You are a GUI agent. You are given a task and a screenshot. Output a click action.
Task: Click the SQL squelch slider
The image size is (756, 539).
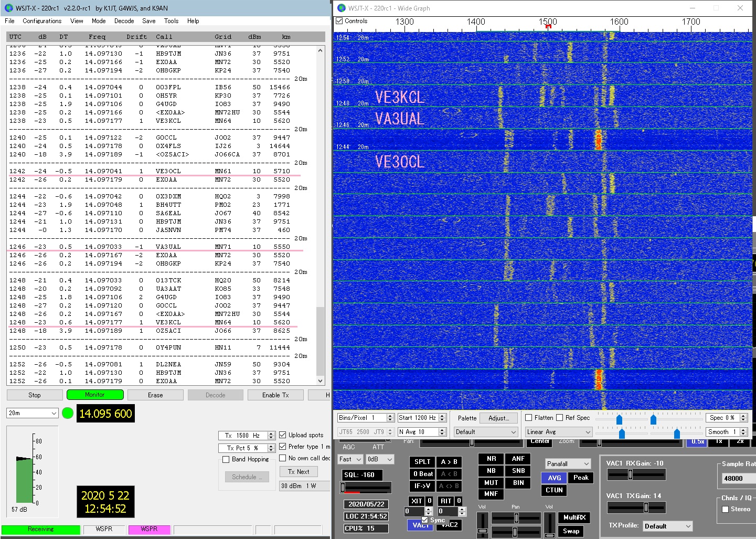[366, 488]
